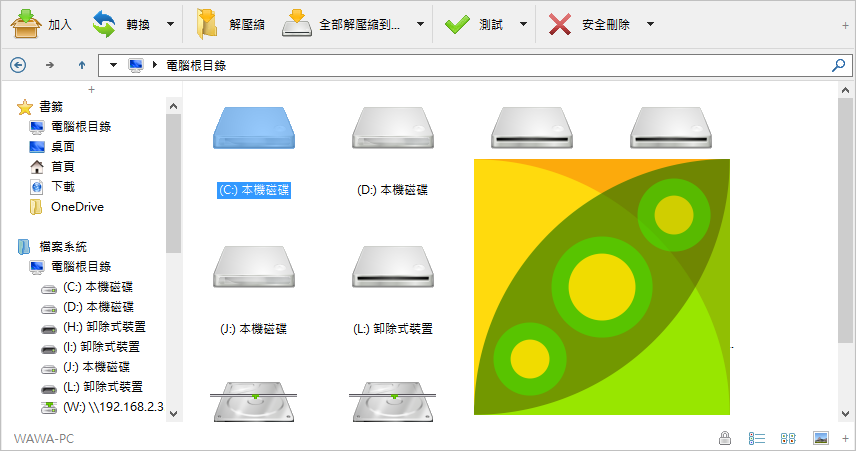
Task: Open the dropdown arrow beside 安全刪除
Action: pyautogui.click(x=650, y=24)
